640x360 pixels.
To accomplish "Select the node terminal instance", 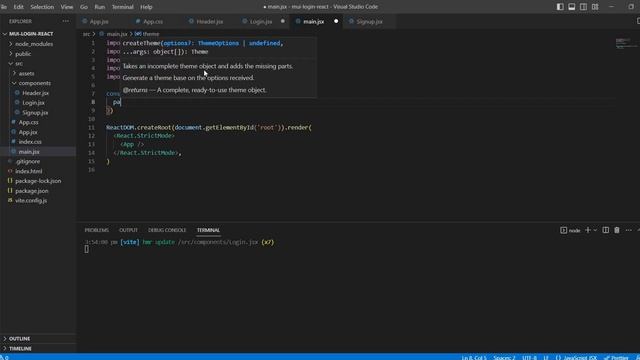I will (x=570, y=230).
